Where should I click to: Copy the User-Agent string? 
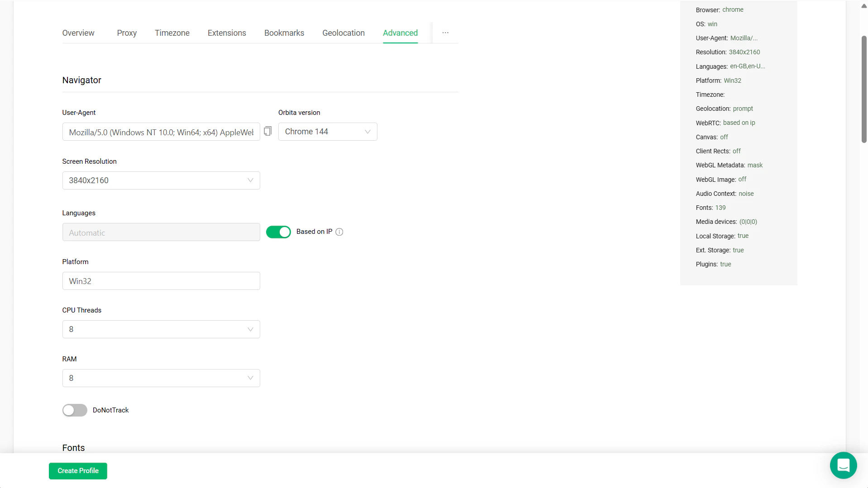pos(267,131)
